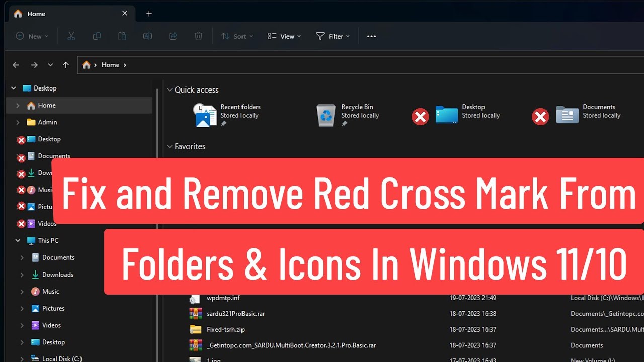Select Videos under This PC
Screen dimensions: 644x362
point(51,325)
